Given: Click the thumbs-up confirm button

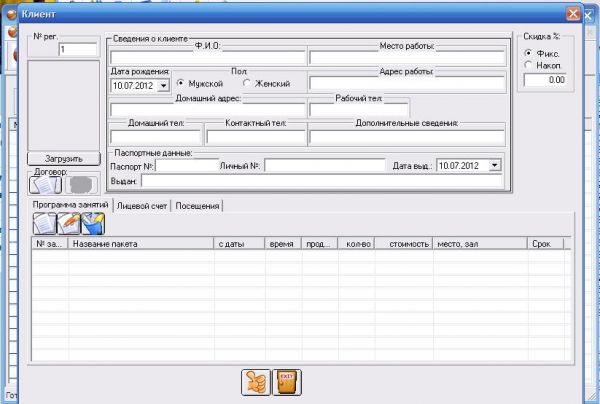Looking at the screenshot, I should coord(255,382).
